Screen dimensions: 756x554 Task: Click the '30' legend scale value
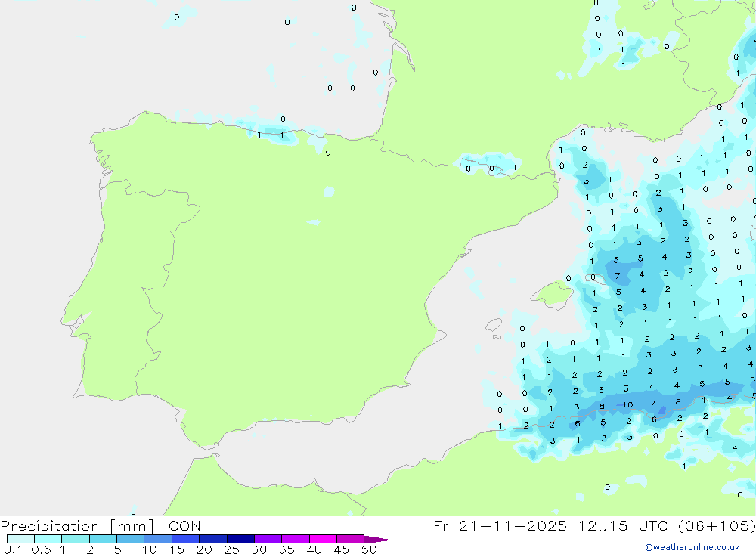pyautogui.click(x=259, y=549)
